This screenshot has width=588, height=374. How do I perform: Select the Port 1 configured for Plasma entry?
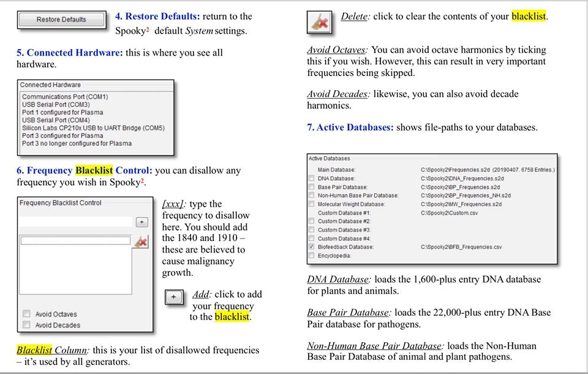(x=62, y=113)
